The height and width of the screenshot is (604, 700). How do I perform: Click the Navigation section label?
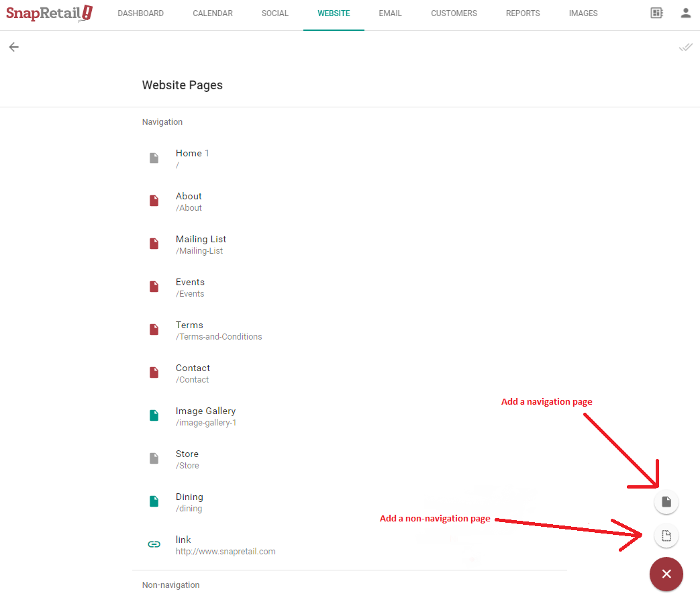click(x=162, y=122)
